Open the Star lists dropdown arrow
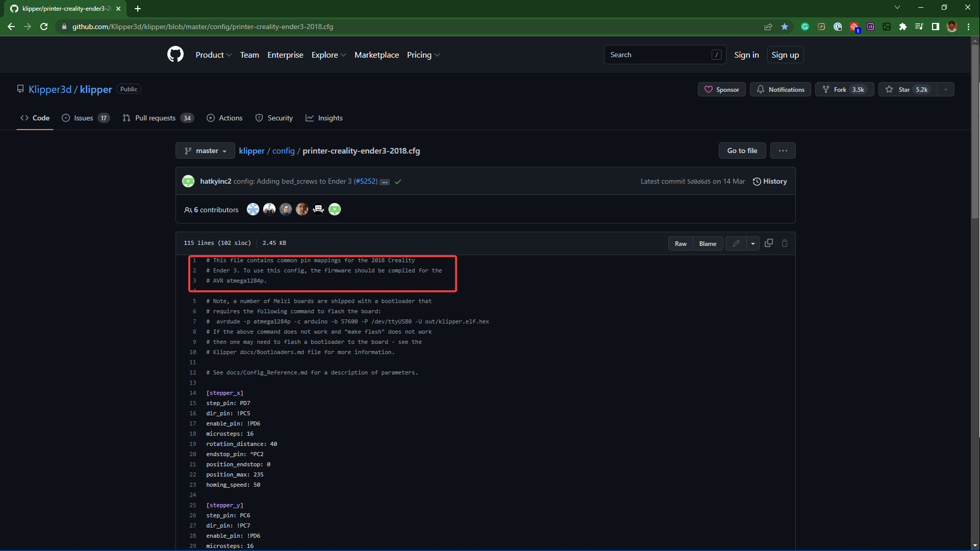Image resolution: width=980 pixels, height=551 pixels. tap(946, 89)
